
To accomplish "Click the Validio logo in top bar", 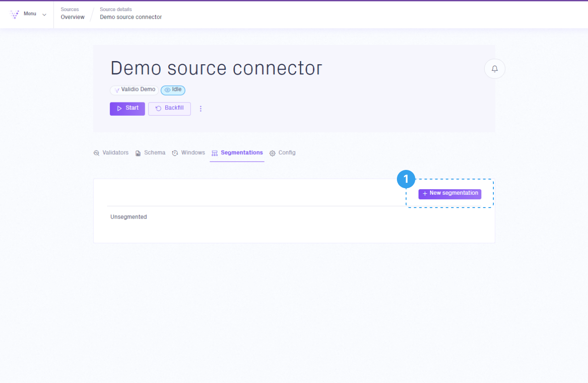I will tap(15, 14).
